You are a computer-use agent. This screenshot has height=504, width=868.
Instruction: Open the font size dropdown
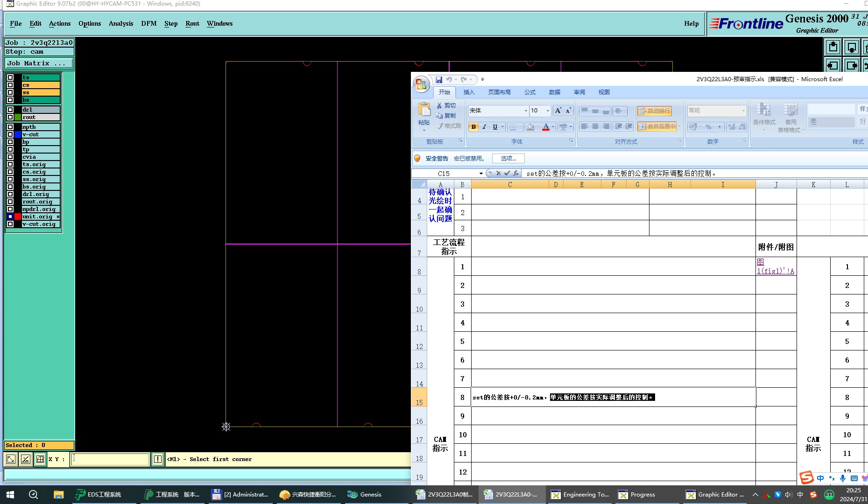click(x=548, y=111)
